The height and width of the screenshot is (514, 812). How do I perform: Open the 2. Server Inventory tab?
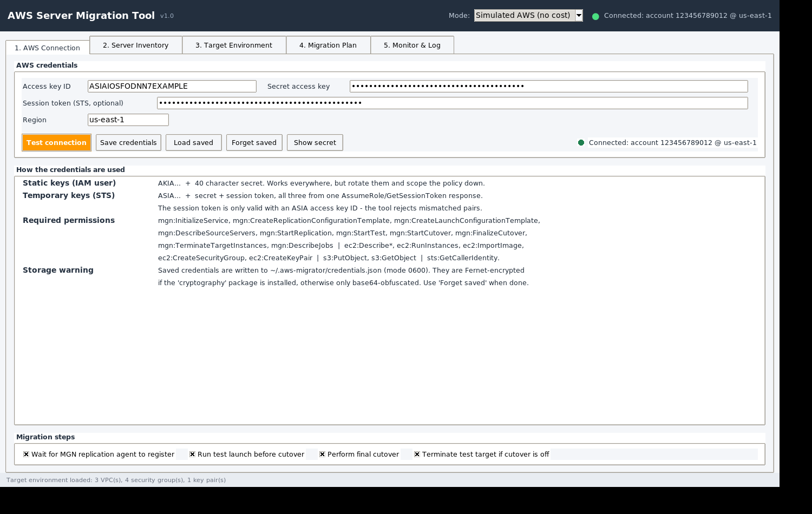(x=136, y=45)
